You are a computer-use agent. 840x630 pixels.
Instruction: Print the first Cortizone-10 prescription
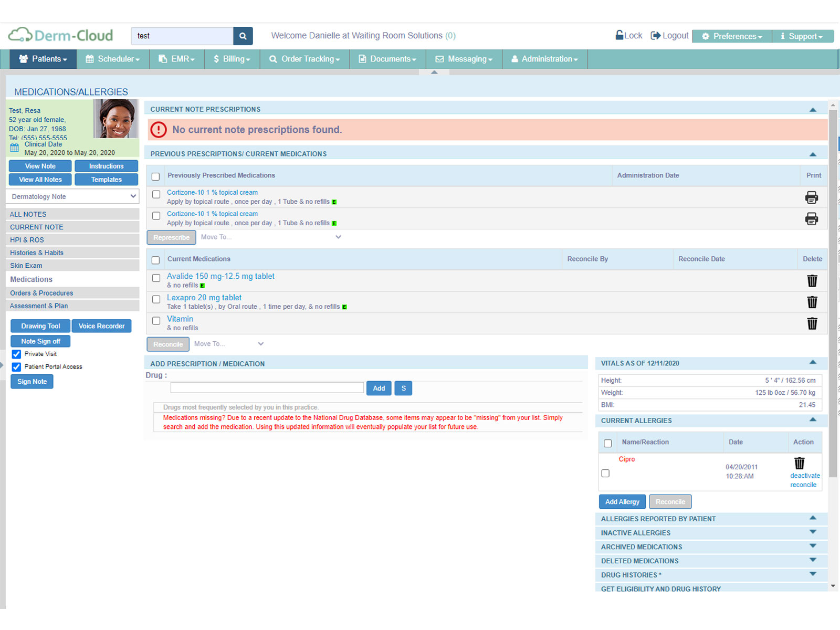811,197
